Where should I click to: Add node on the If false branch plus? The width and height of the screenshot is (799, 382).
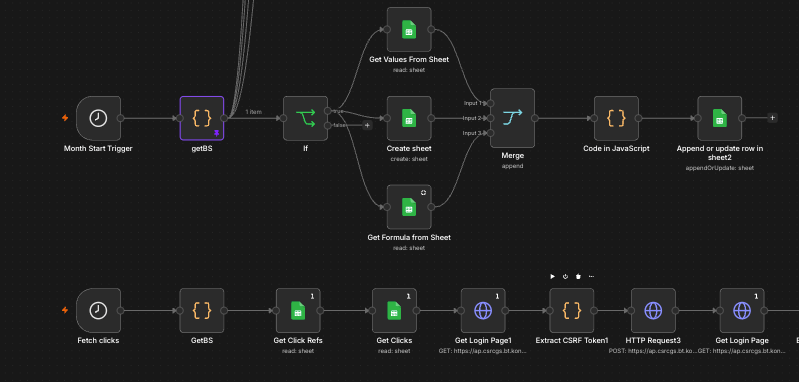[x=367, y=125]
